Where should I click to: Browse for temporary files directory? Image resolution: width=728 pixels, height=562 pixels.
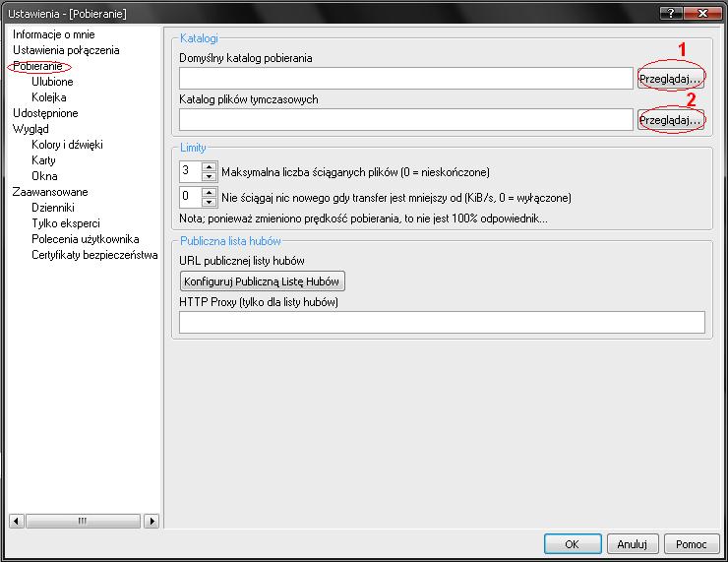[671, 120]
